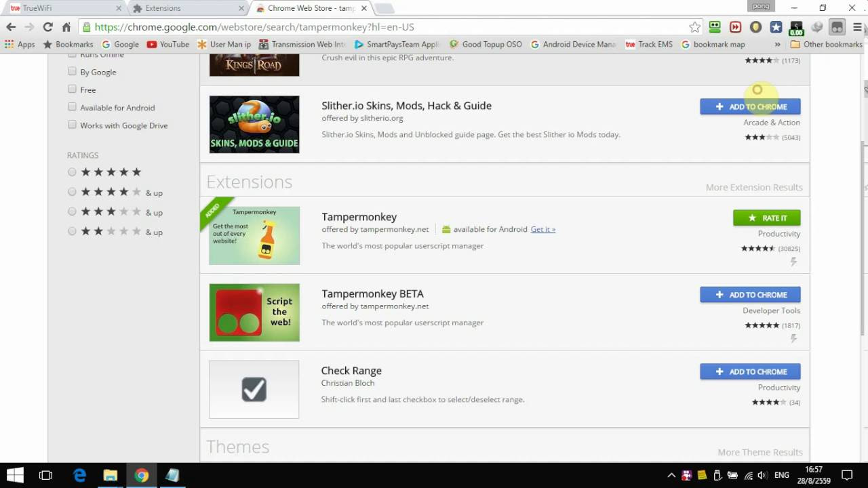Open the Other bookmarks folder
Screen dimensions: 868x488
pyautogui.click(x=826, y=44)
